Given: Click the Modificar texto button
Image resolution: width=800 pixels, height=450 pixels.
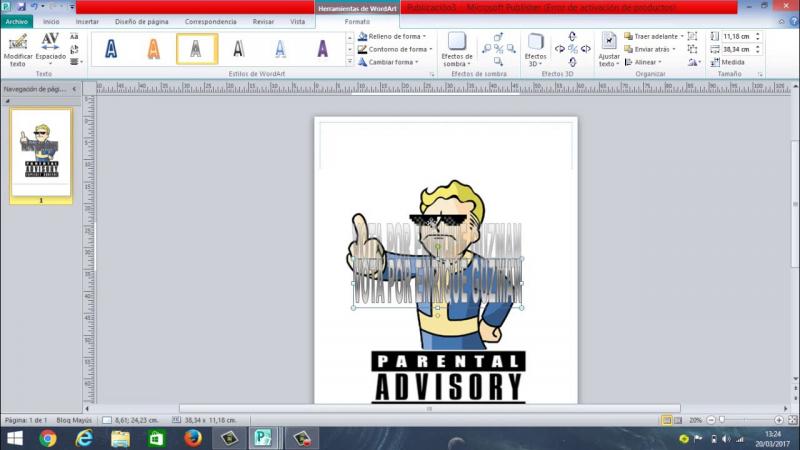Looking at the screenshot, I should (17, 50).
